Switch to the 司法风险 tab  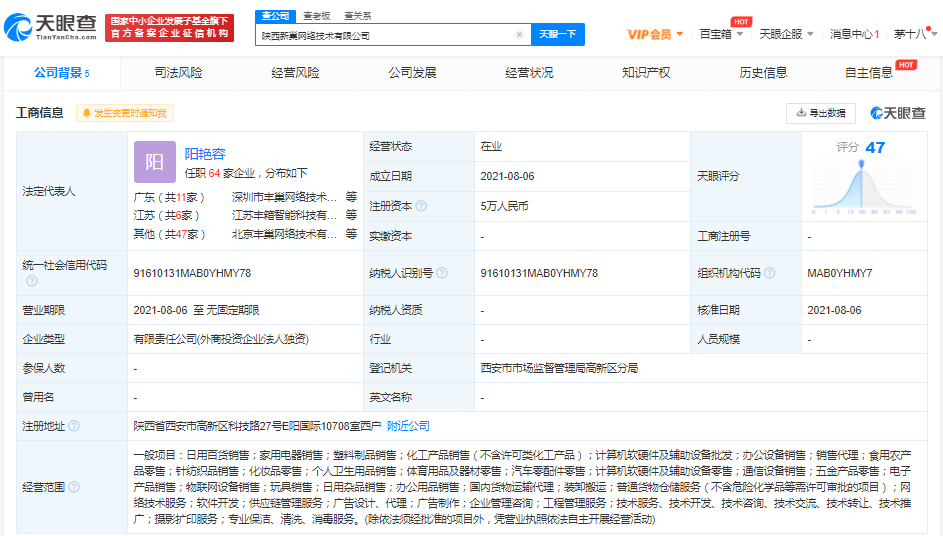point(178,73)
